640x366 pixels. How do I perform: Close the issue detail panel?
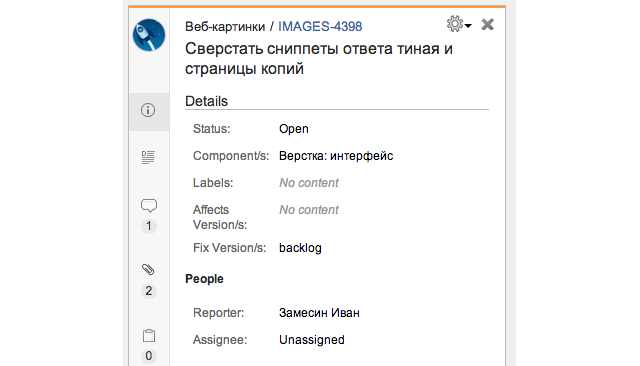click(x=487, y=24)
